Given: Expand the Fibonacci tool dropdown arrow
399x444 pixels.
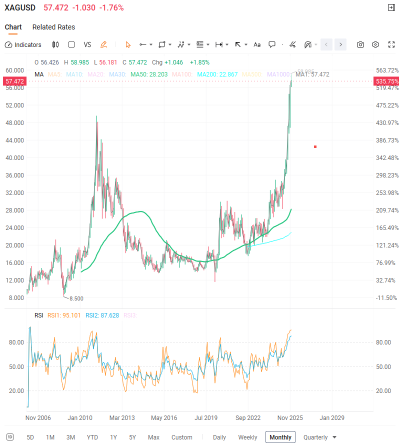Looking at the screenshot, I should [x=208, y=45].
